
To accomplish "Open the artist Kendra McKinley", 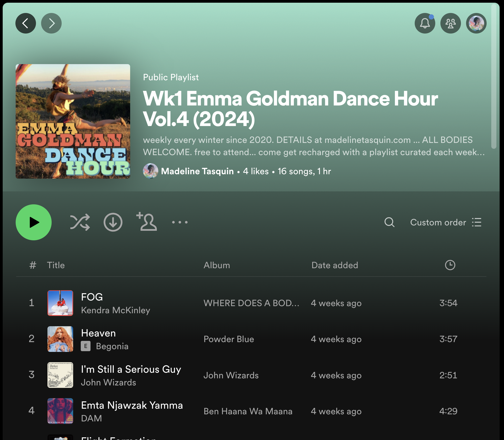I will pos(116,310).
